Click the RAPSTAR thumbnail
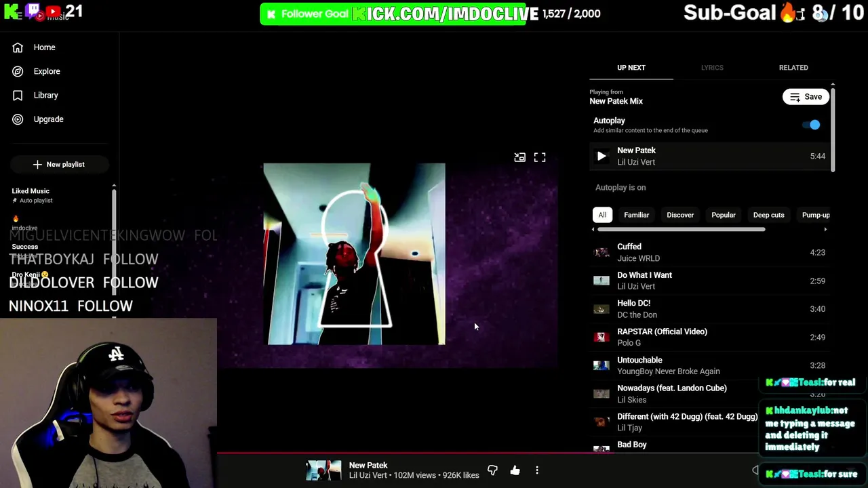868x488 pixels. pos(601,337)
